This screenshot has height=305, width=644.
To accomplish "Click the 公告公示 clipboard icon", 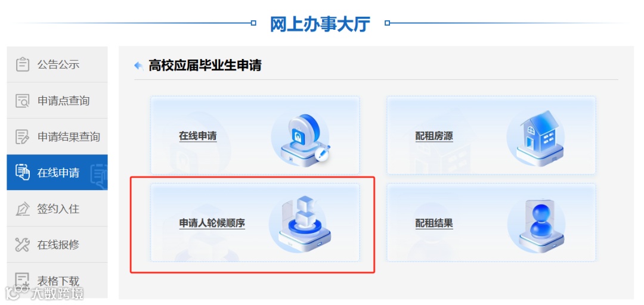I will coord(23,64).
